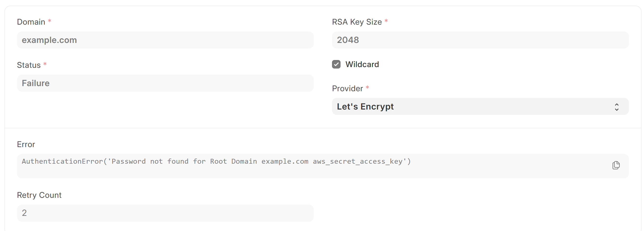Screen dimensions: 644x231
Task: Select the RSA Key Size field with 2048
Action: click(x=480, y=40)
